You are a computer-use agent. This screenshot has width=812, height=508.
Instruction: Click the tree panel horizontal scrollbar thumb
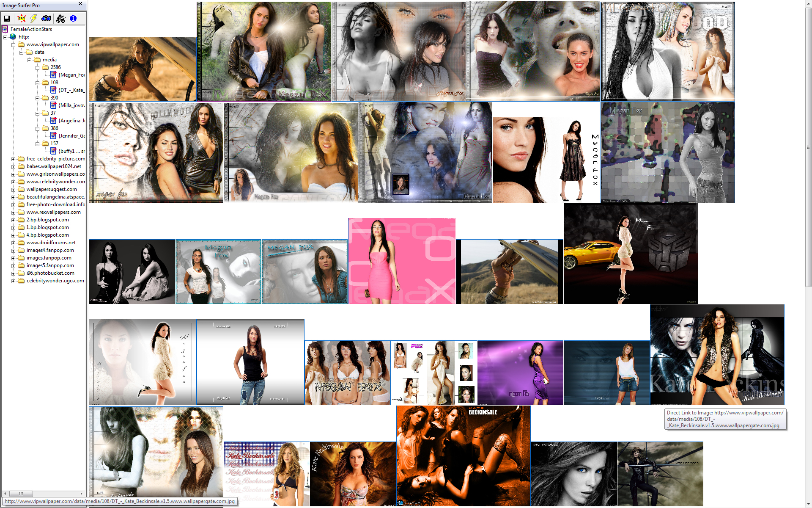[x=21, y=494]
